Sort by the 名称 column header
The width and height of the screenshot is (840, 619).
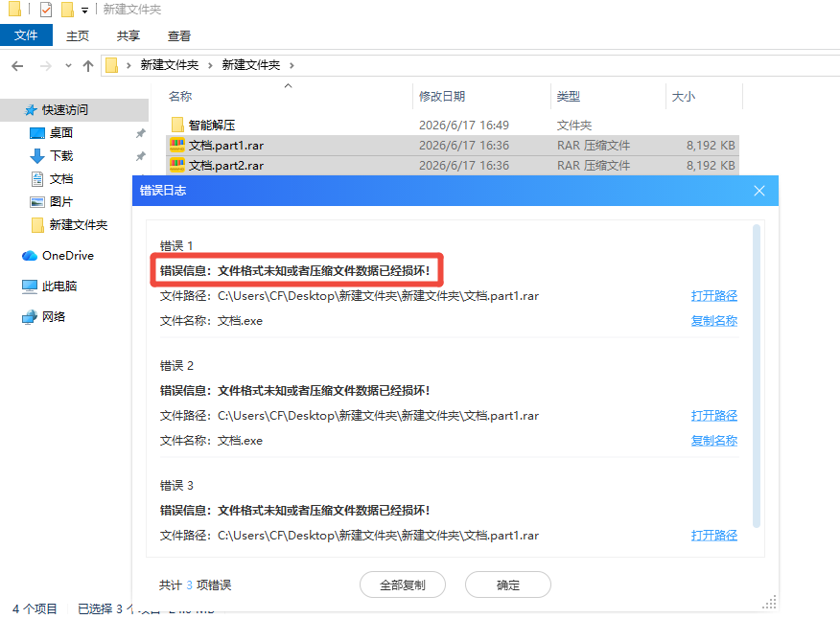pos(180,97)
